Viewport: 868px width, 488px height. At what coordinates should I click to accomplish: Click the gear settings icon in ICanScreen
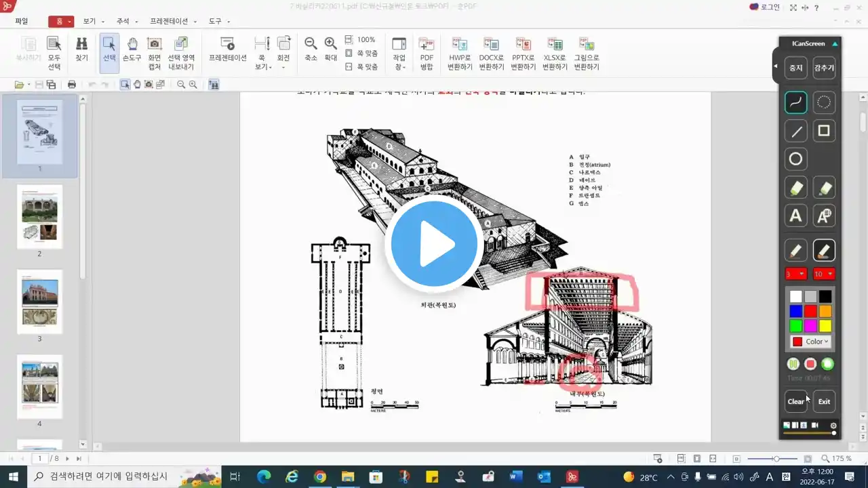click(x=833, y=426)
